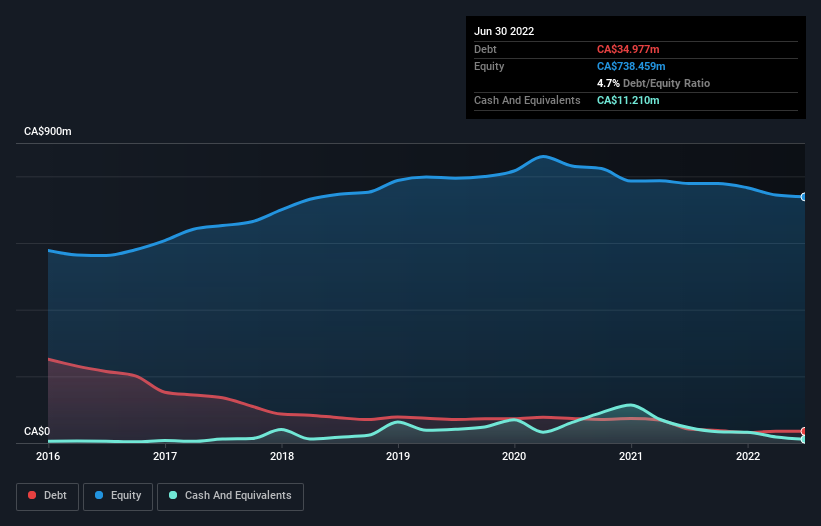The height and width of the screenshot is (526, 821).
Task: Click the CA$34.977m debt value
Action: (628, 49)
